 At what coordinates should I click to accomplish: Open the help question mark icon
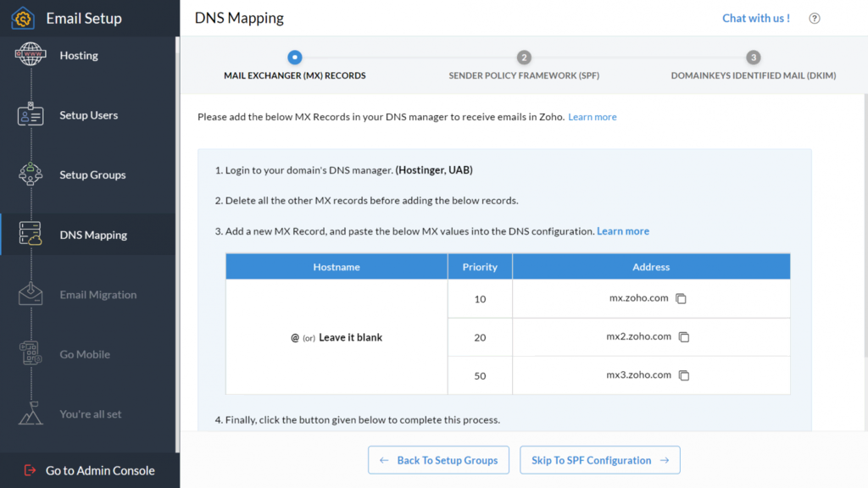(x=815, y=19)
